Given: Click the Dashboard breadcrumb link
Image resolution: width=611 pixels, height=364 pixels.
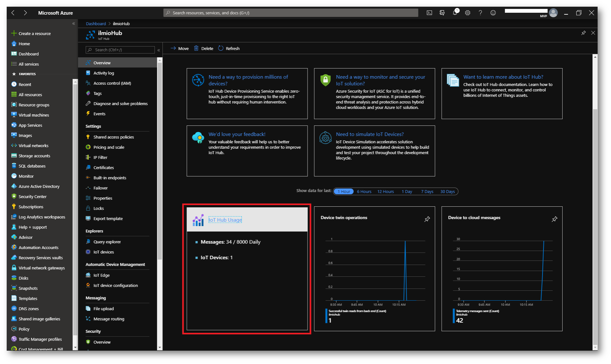Looking at the screenshot, I should pyautogui.click(x=96, y=24).
